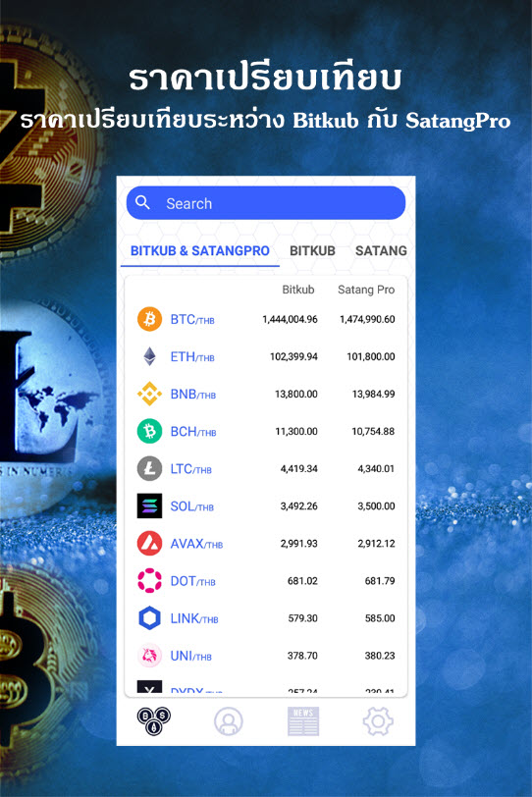Open the Chainlink LINK hexagon icon

[149, 618]
